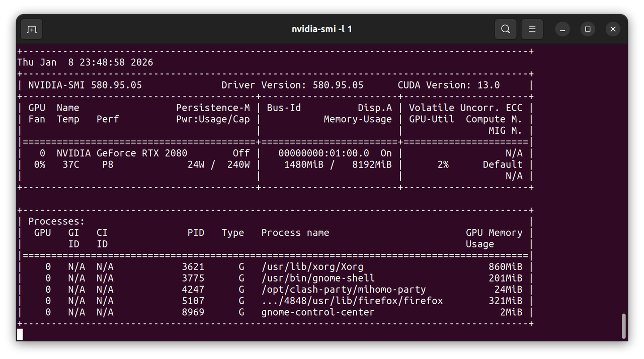Viewport: 644px width, 359px height.
Task: Click the Driver Version: 580.95.05 text
Action: [x=292, y=85]
